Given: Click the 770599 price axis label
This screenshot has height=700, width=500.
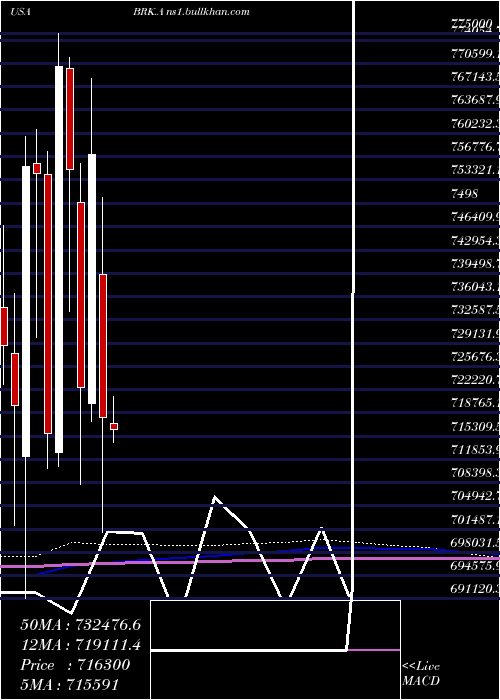Looking at the screenshot, I should [475, 55].
